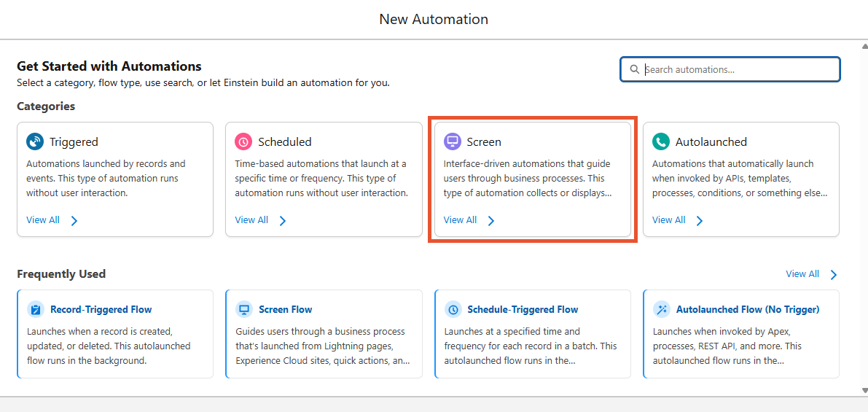Open View All link in Screen category

(460, 219)
